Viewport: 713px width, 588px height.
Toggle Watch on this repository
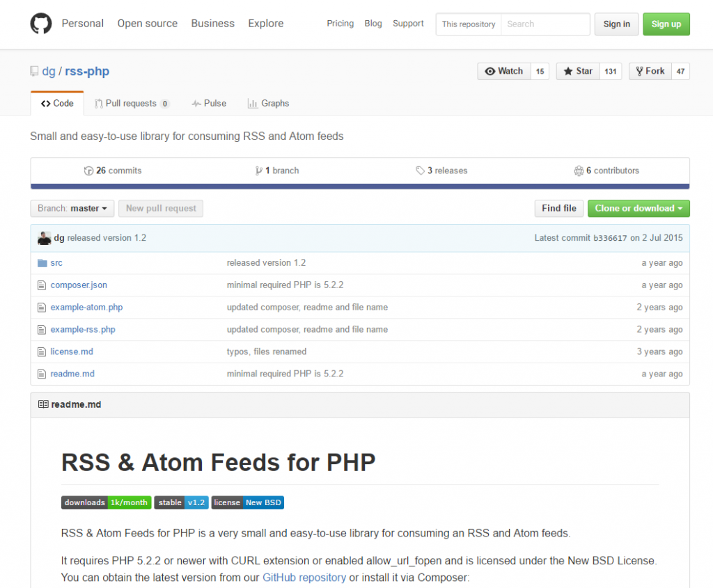pos(504,71)
